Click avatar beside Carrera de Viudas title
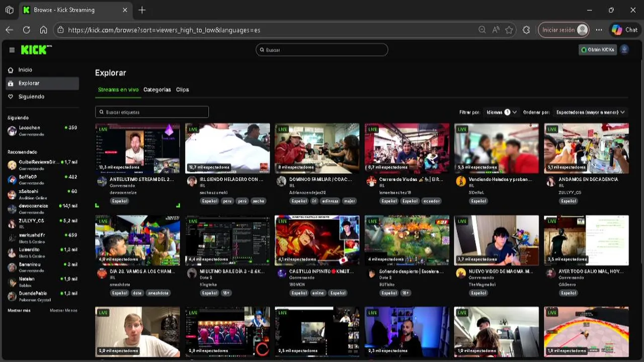 pyautogui.click(x=371, y=181)
